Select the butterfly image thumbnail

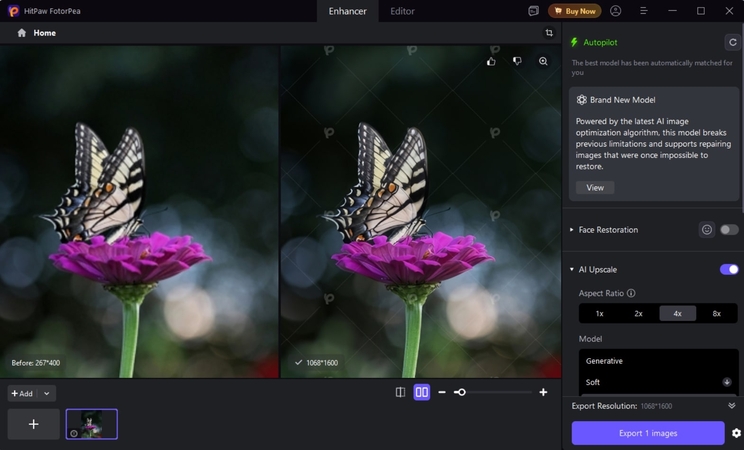coord(92,424)
